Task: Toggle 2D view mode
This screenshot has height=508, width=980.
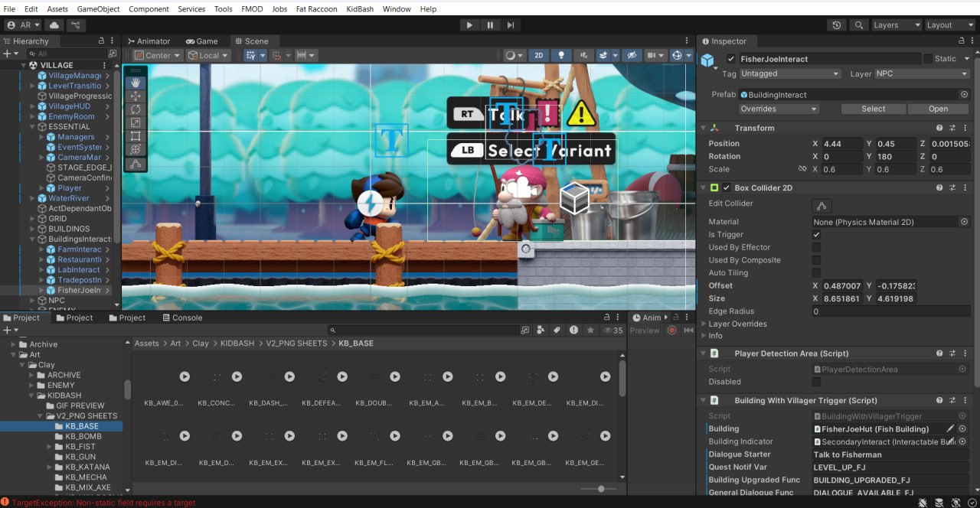Action: 539,55
